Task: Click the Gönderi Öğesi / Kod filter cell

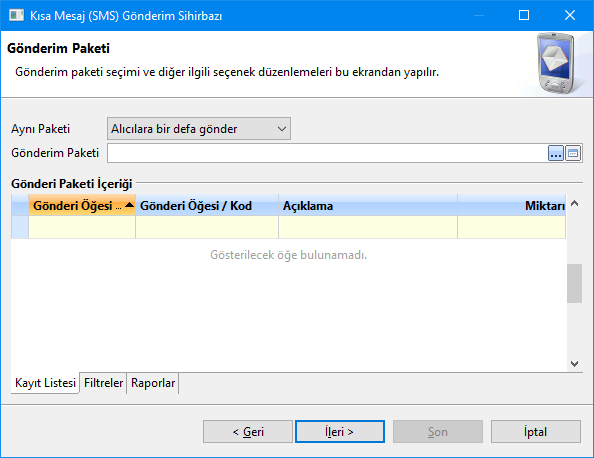Action: 207,227
